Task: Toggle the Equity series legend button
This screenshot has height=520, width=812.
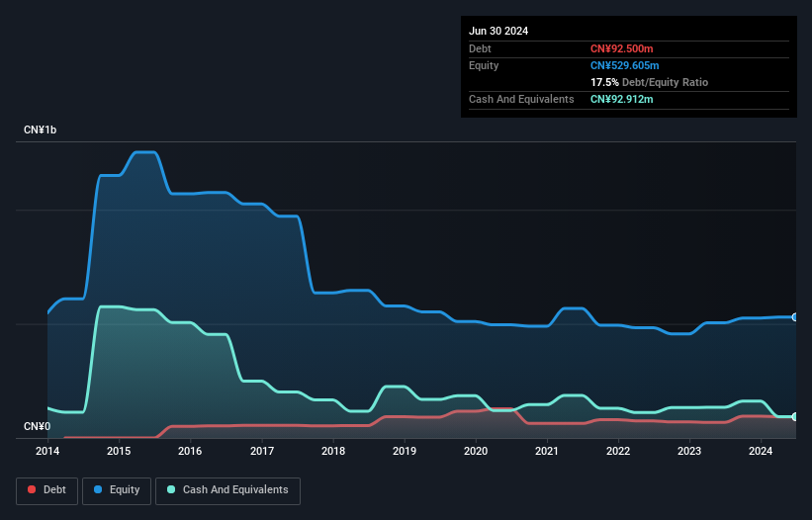Action: click(x=117, y=490)
